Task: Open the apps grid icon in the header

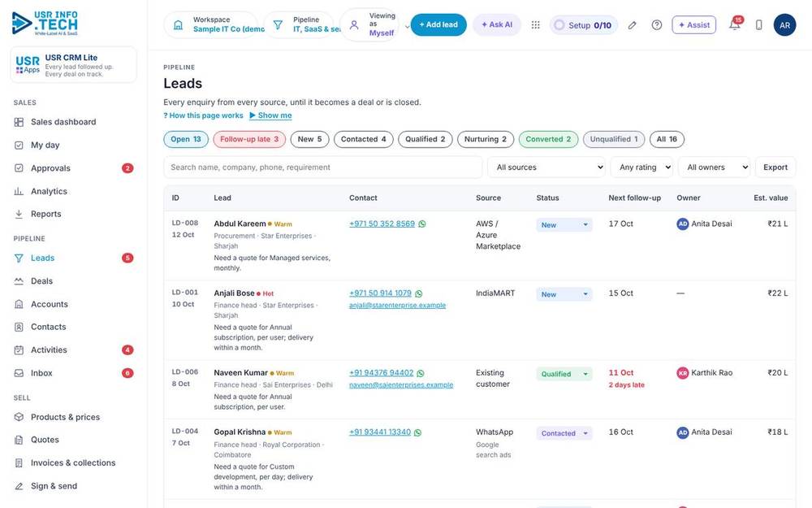Action: [x=535, y=25]
